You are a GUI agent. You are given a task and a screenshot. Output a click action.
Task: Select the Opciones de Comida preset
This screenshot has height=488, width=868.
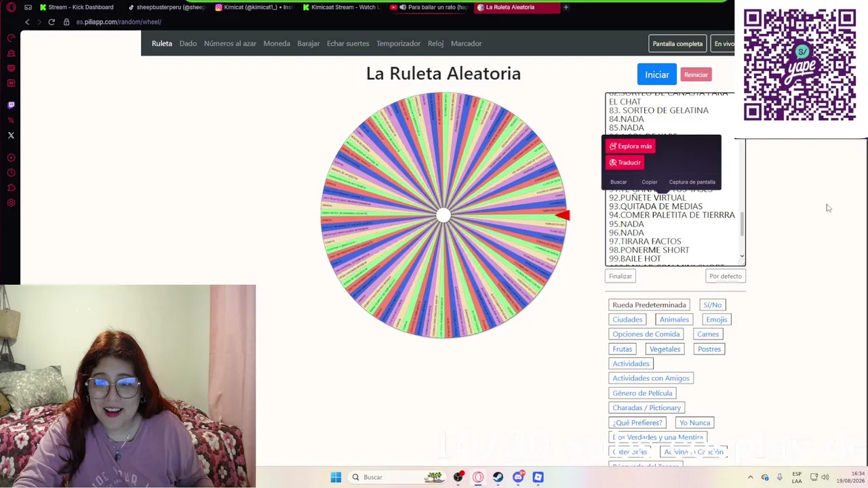[646, 334]
